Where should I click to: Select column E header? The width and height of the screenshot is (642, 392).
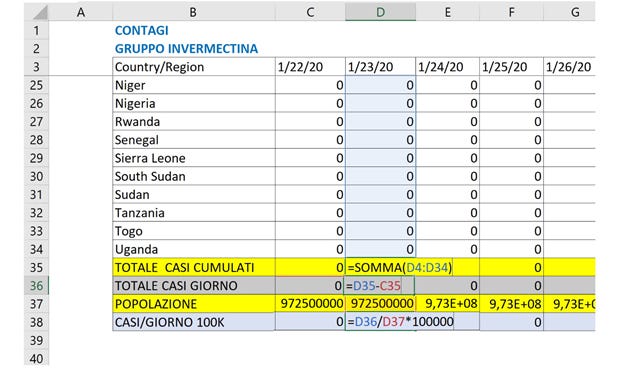tap(448, 12)
